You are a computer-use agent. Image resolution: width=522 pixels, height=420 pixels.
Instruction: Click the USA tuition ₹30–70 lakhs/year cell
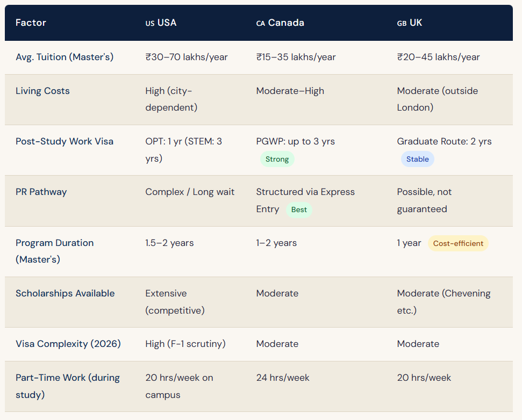187,57
